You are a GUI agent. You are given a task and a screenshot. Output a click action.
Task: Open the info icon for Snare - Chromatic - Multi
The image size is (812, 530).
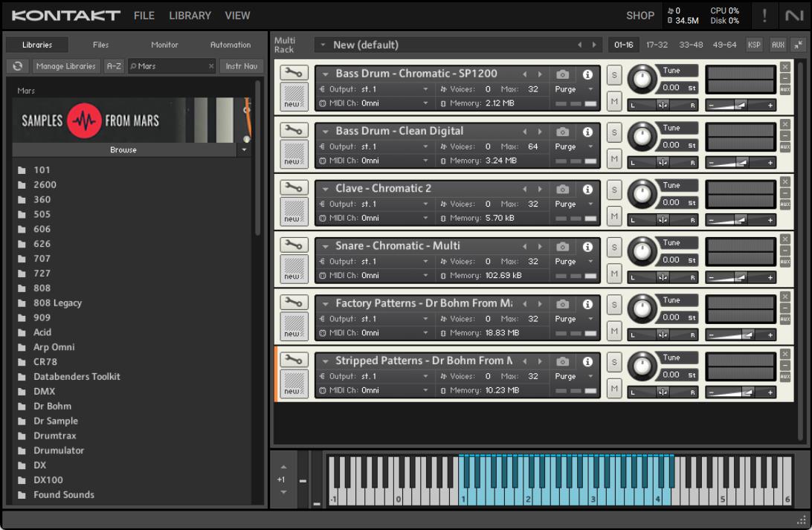click(x=587, y=246)
